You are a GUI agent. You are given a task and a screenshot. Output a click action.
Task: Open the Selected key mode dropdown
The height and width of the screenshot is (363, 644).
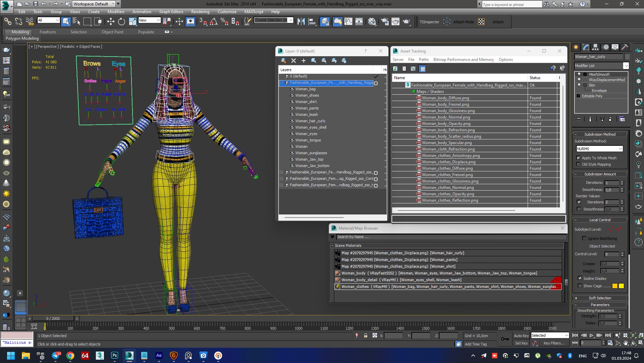(x=550, y=335)
